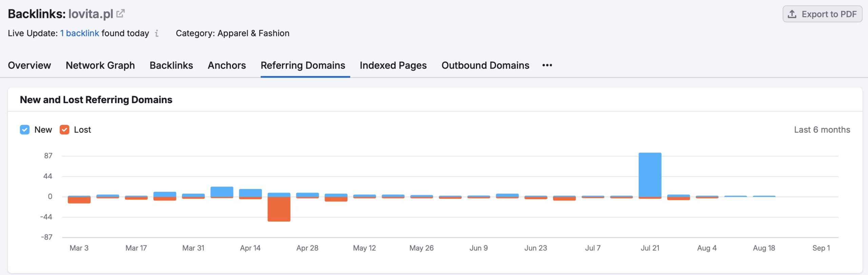Open the more tabs ellipsis menu
The height and width of the screenshot is (275, 868).
(x=547, y=65)
